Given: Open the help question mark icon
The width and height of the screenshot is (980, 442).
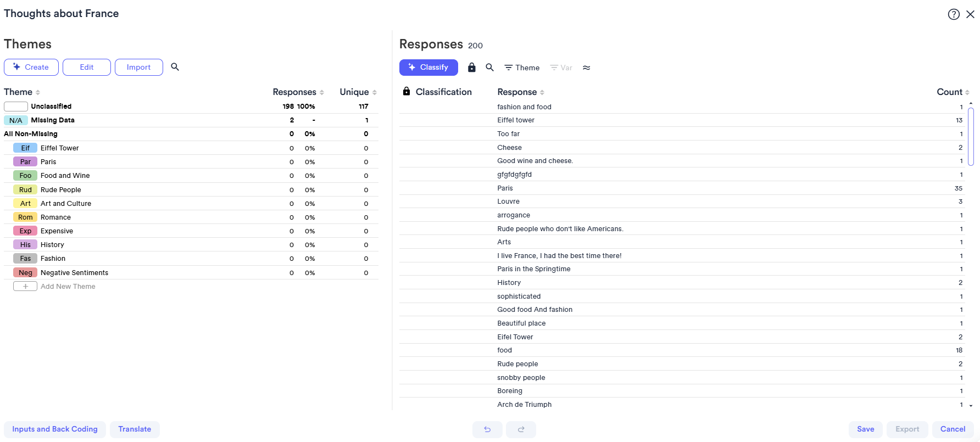Looking at the screenshot, I should [x=954, y=14].
